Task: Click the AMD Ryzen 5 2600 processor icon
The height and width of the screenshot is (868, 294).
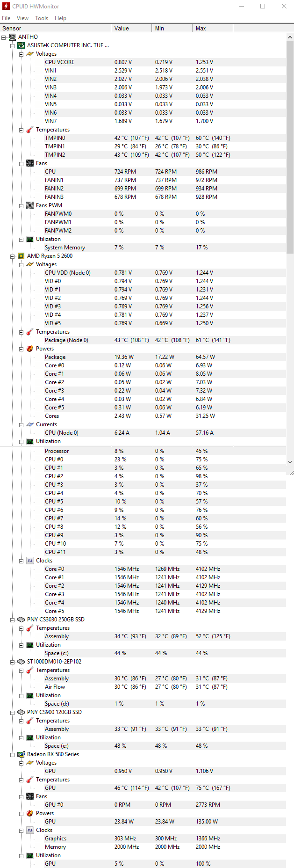Action: click(x=21, y=256)
